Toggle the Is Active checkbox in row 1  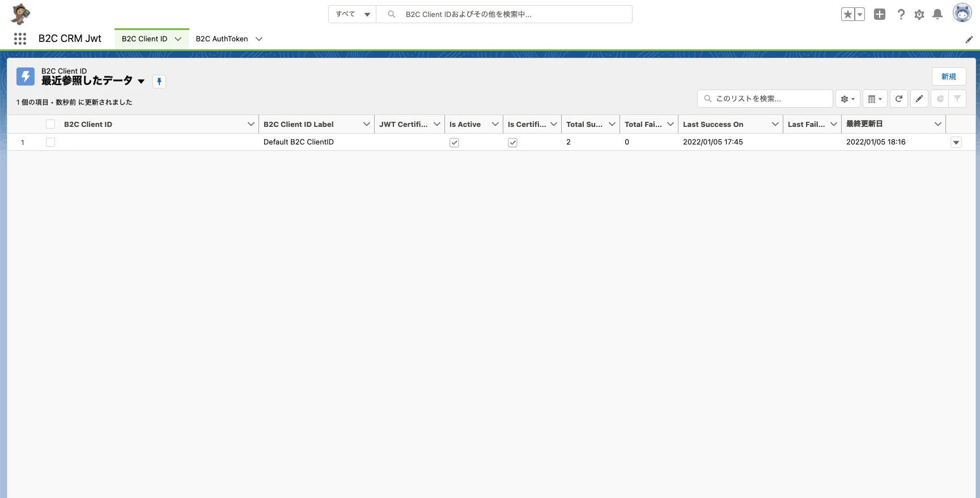(454, 143)
